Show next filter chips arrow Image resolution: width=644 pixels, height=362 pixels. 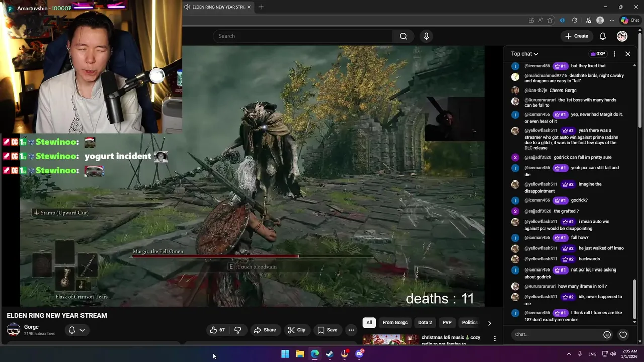point(489,323)
